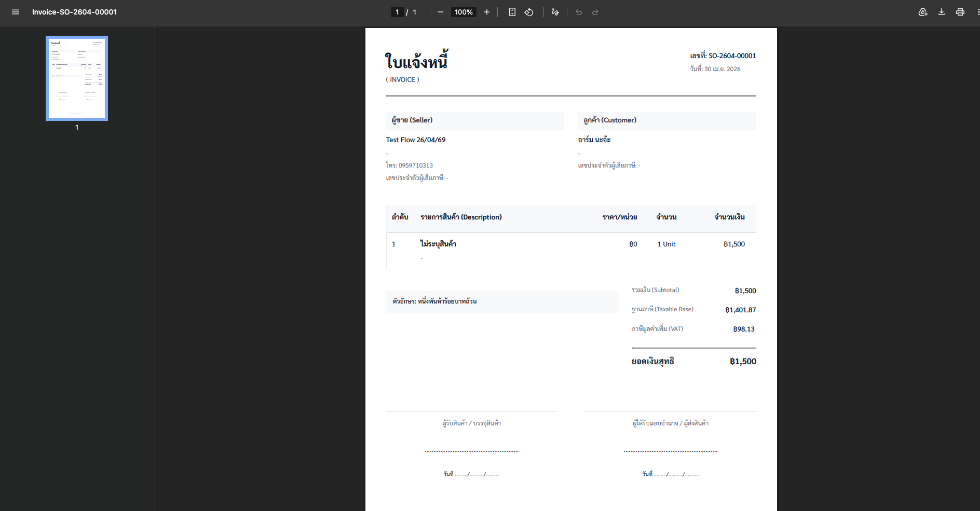The width and height of the screenshot is (980, 511).
Task: Click the ราคา/หน่วย column header
Action: 620,217
